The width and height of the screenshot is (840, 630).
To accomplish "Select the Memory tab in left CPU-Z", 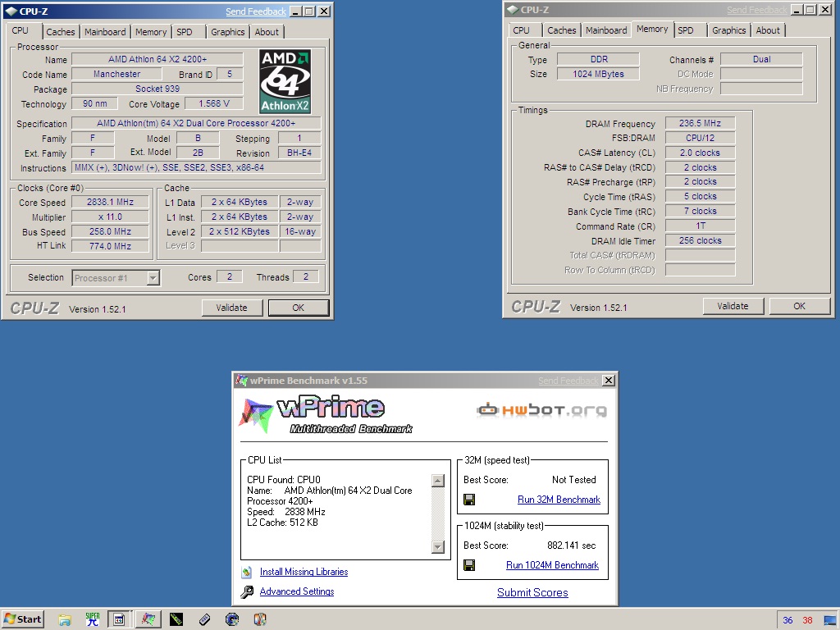I will 151,32.
